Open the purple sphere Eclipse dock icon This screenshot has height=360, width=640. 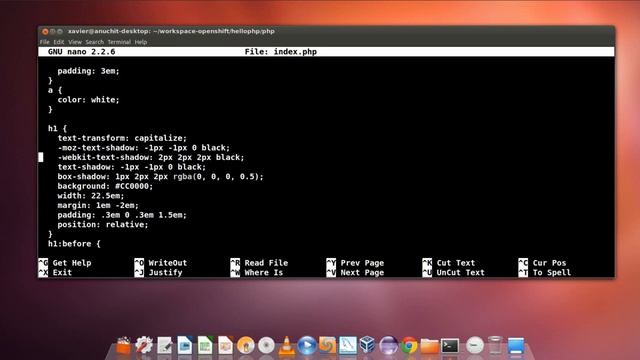pos(388,345)
